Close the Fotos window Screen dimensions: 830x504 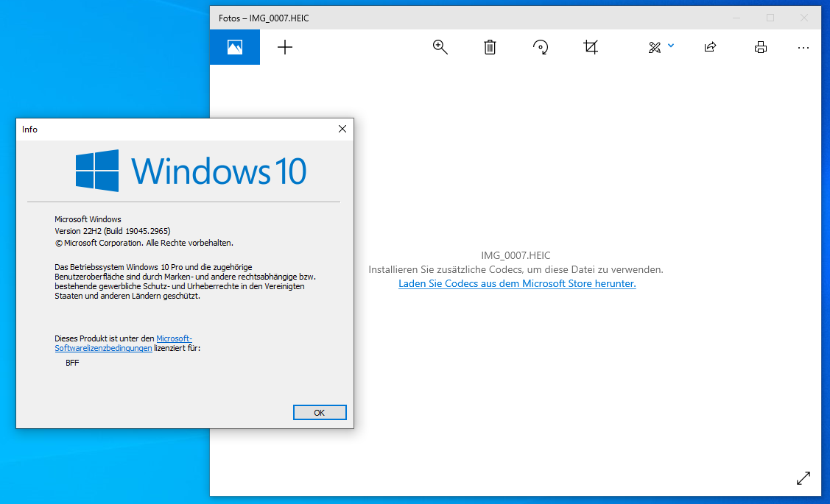point(804,18)
